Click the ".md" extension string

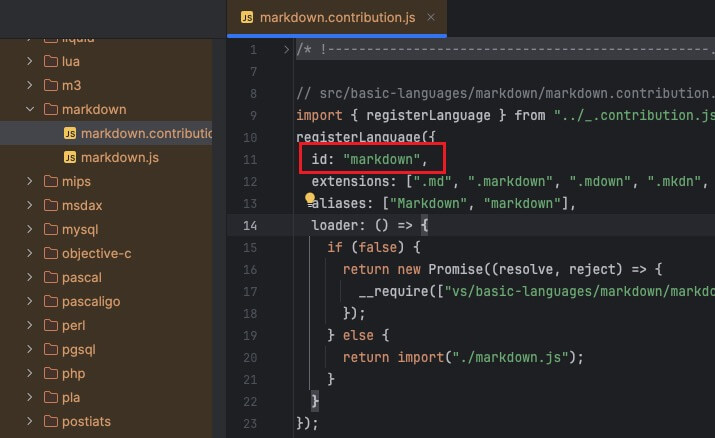tap(432, 181)
